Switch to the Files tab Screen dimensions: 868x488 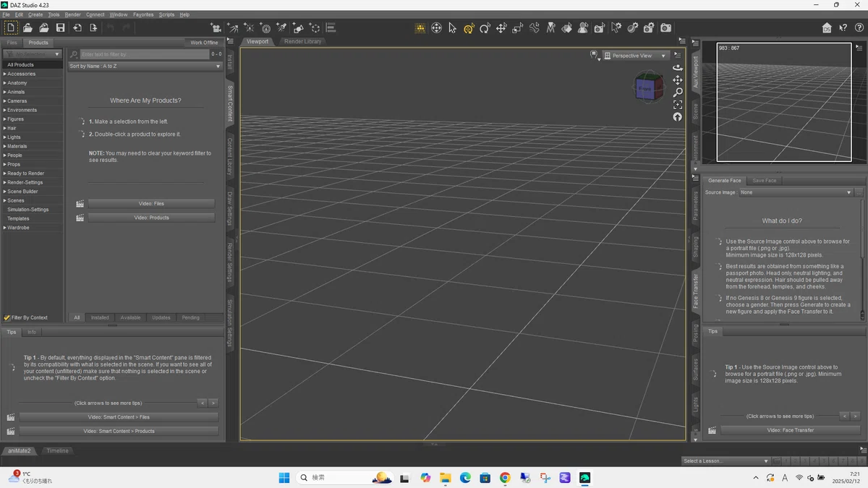pos(12,43)
